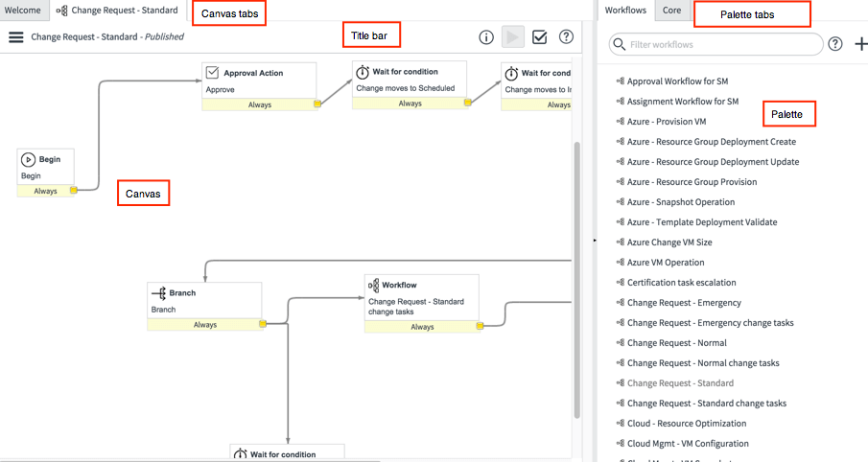
Task: Click icon beside Azure - Resource Group Deployment Update
Action: [621, 162]
